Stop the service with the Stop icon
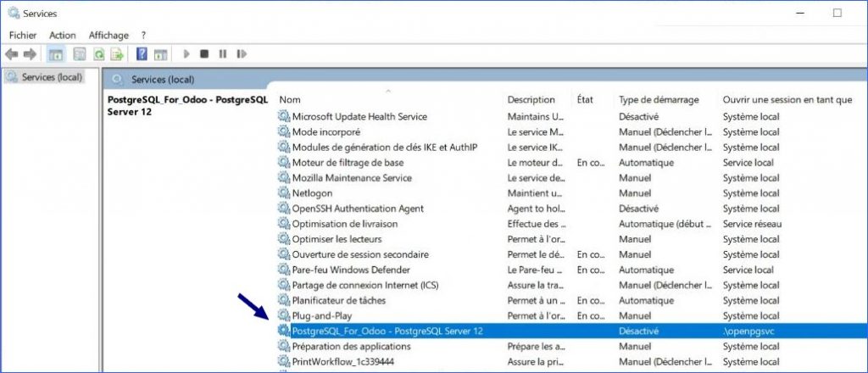This screenshot has height=373, width=868. pos(204,54)
